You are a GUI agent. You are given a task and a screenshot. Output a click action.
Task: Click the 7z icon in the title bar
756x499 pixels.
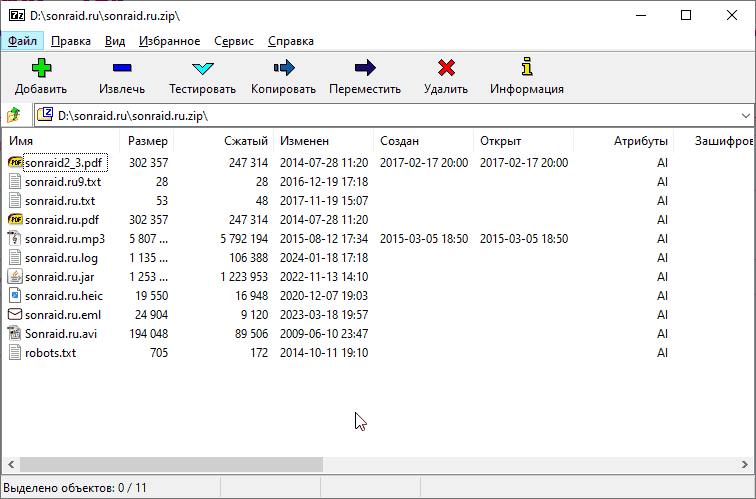pos(17,15)
